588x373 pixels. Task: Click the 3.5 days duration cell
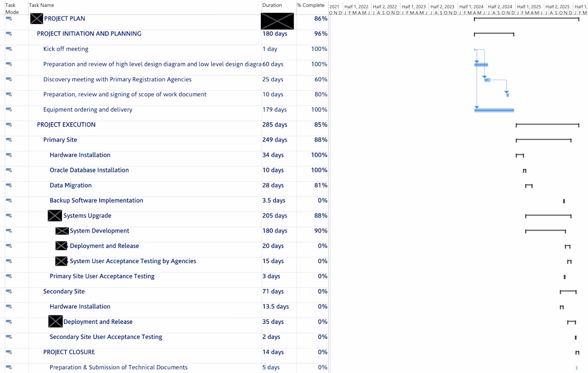(x=274, y=200)
